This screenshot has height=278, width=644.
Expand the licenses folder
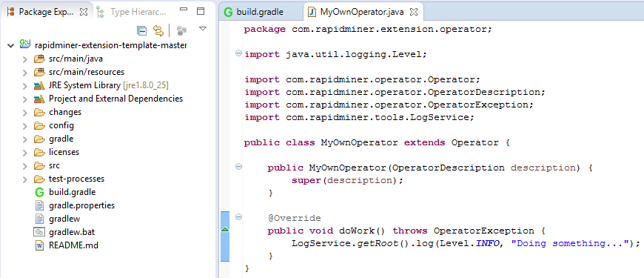click(24, 153)
